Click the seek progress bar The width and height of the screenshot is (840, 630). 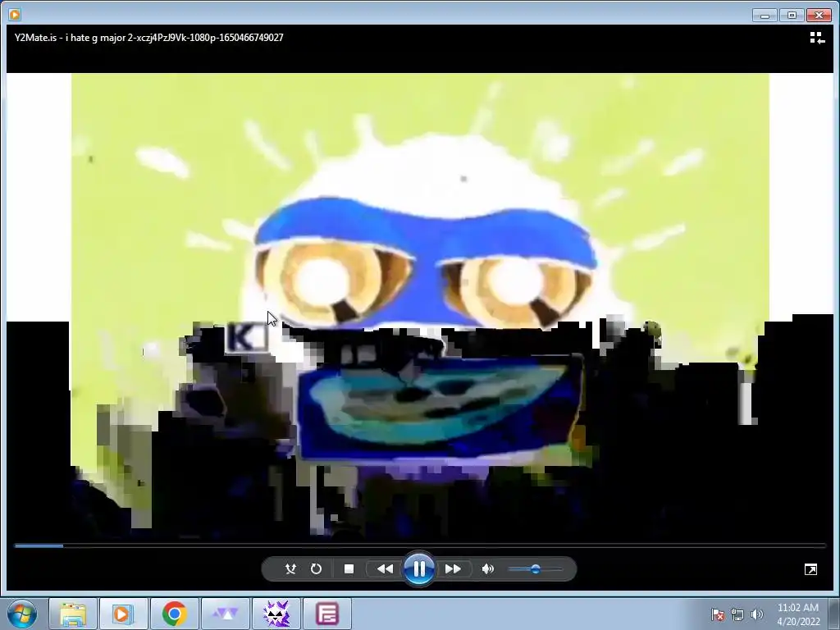coord(420,546)
